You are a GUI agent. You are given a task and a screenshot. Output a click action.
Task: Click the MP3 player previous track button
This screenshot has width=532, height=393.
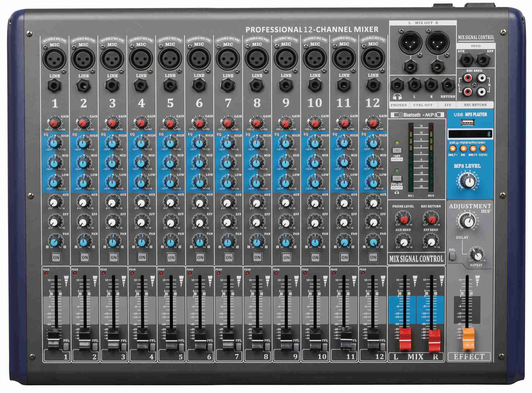[453, 148]
